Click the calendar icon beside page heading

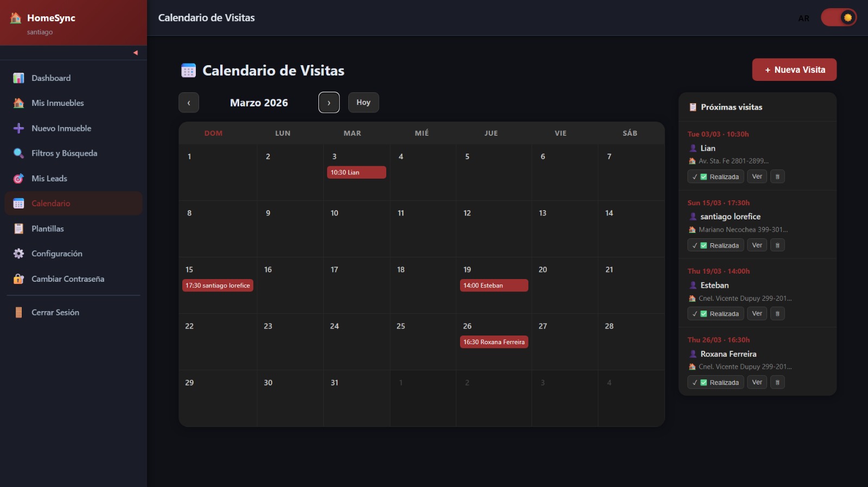188,71
